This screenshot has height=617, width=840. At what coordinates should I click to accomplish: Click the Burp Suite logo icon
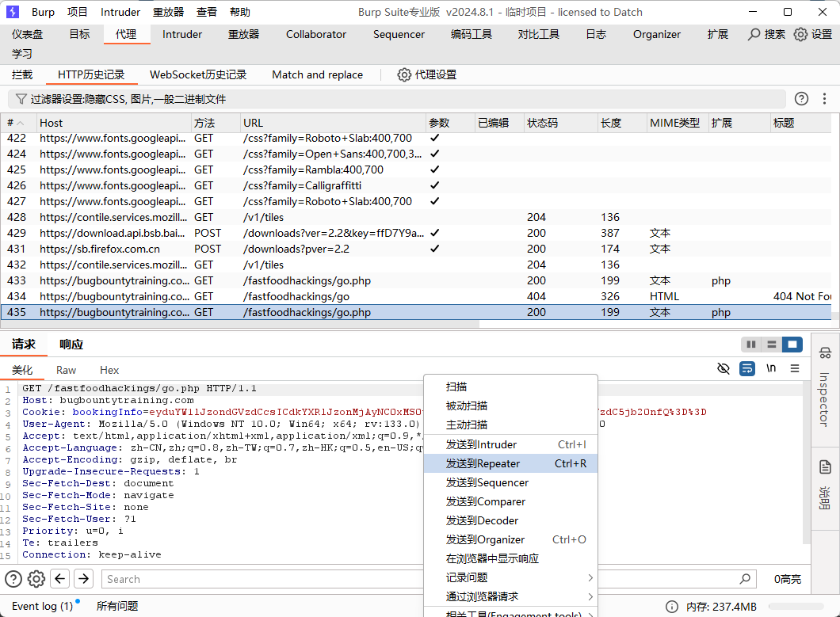(13, 12)
